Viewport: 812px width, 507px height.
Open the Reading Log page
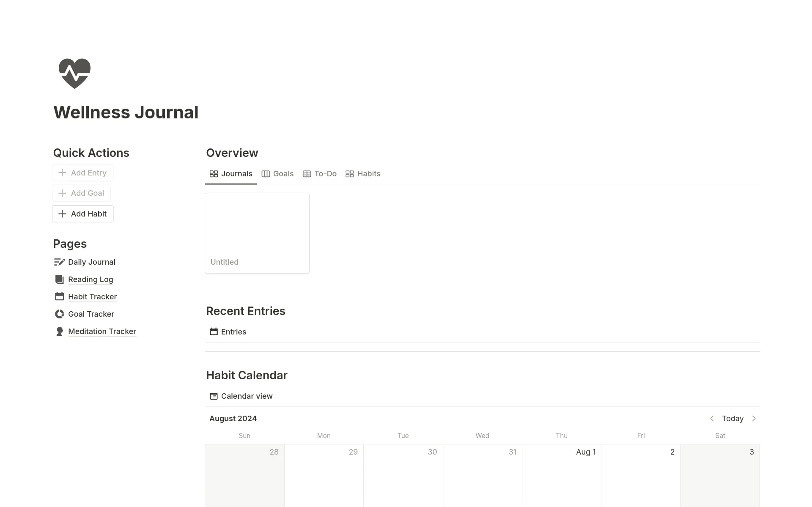(x=91, y=279)
